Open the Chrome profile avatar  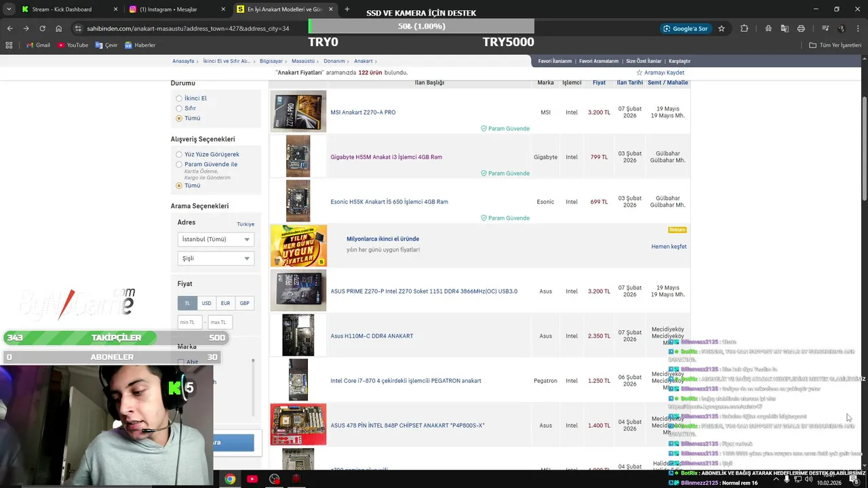[842, 28]
